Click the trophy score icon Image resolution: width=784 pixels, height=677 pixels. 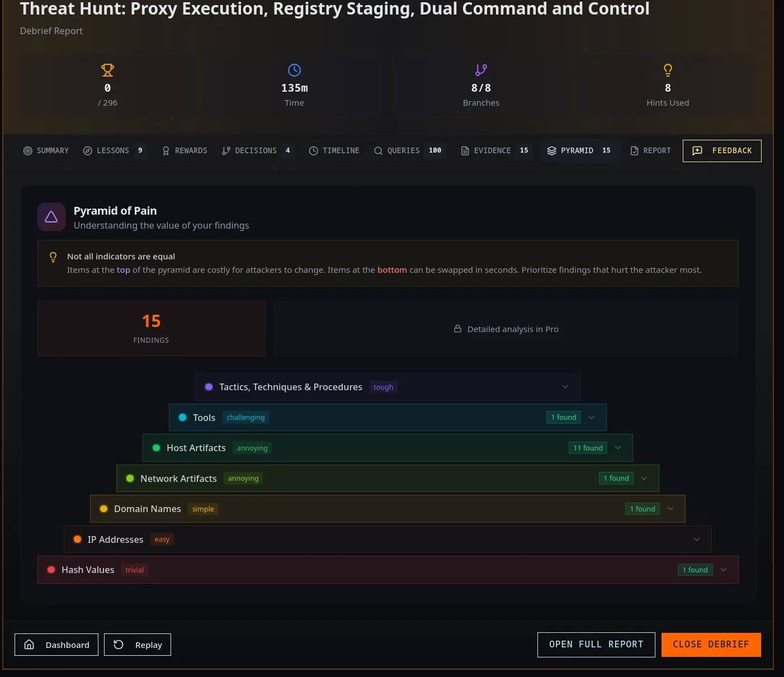tap(107, 70)
